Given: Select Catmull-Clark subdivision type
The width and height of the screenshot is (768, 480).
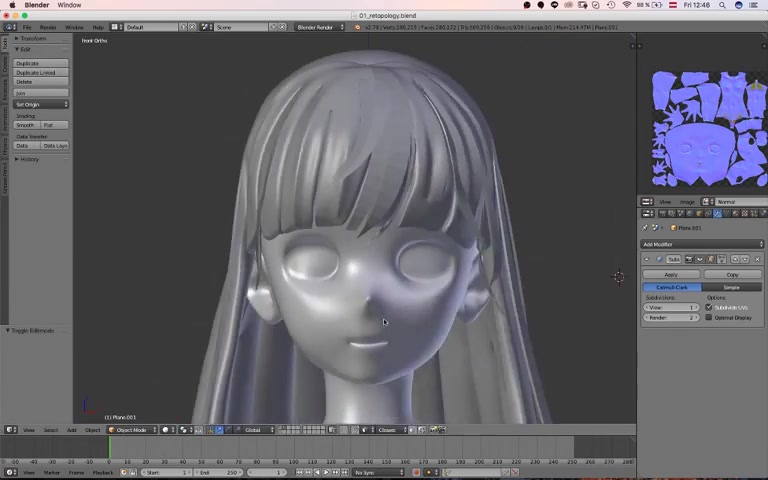Looking at the screenshot, I should (672, 288).
